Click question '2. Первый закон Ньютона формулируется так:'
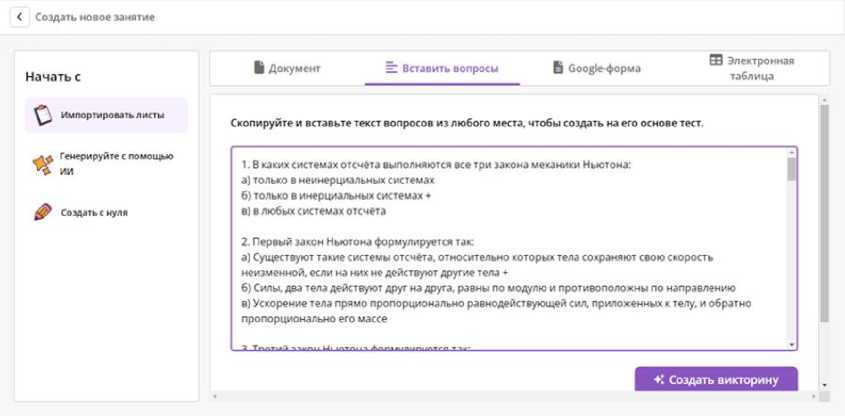This screenshot has width=845, height=416. 358,241
